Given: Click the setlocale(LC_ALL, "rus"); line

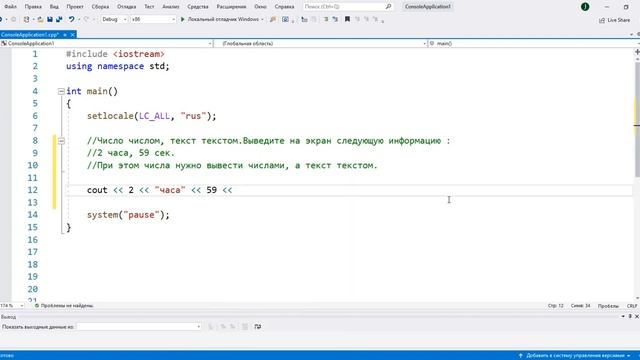Looking at the screenshot, I should pyautogui.click(x=151, y=116).
